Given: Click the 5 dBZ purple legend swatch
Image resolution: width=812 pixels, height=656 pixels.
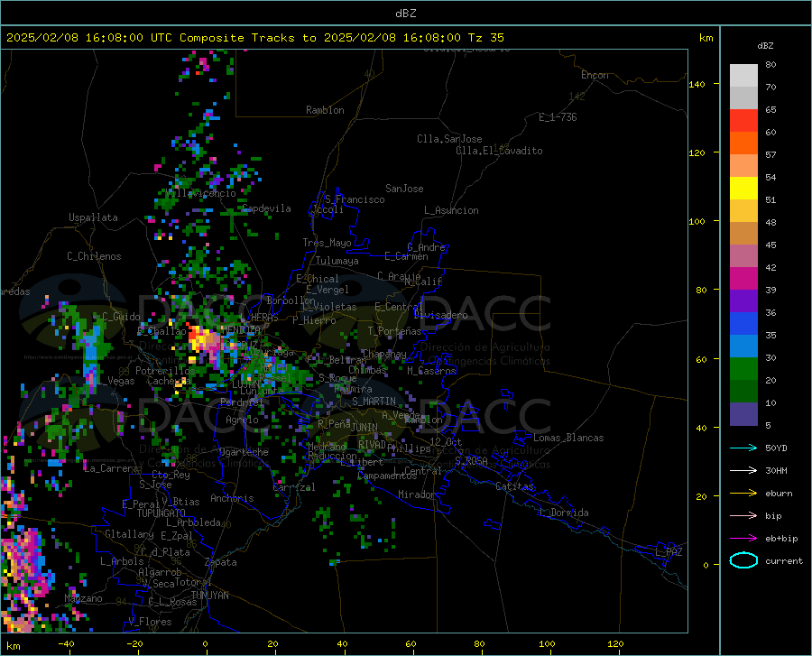Looking at the screenshot, I should click(x=743, y=414).
